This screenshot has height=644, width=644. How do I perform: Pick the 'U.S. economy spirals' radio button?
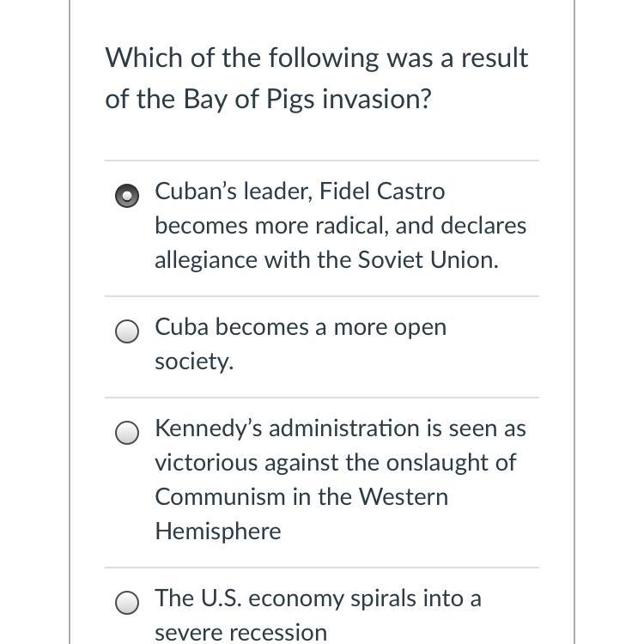127,603
